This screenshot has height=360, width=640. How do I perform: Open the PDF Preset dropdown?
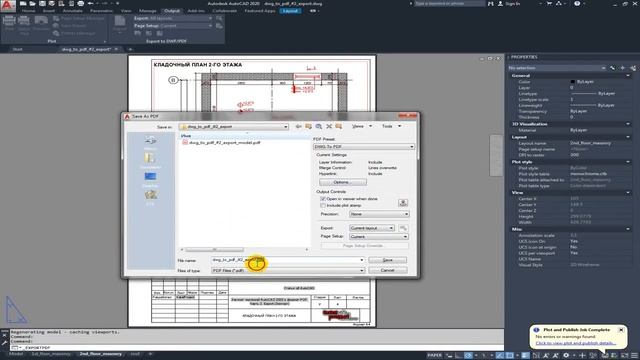(x=364, y=147)
